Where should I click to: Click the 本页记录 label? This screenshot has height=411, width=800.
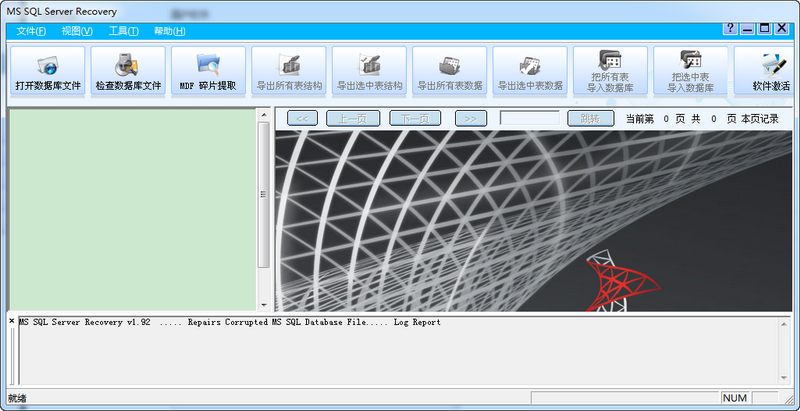760,119
